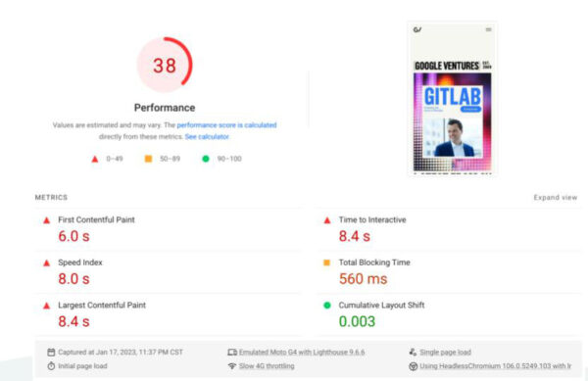Click the device icon beside Emulated Moto G4
The height and width of the screenshot is (381, 588).
click(x=232, y=353)
